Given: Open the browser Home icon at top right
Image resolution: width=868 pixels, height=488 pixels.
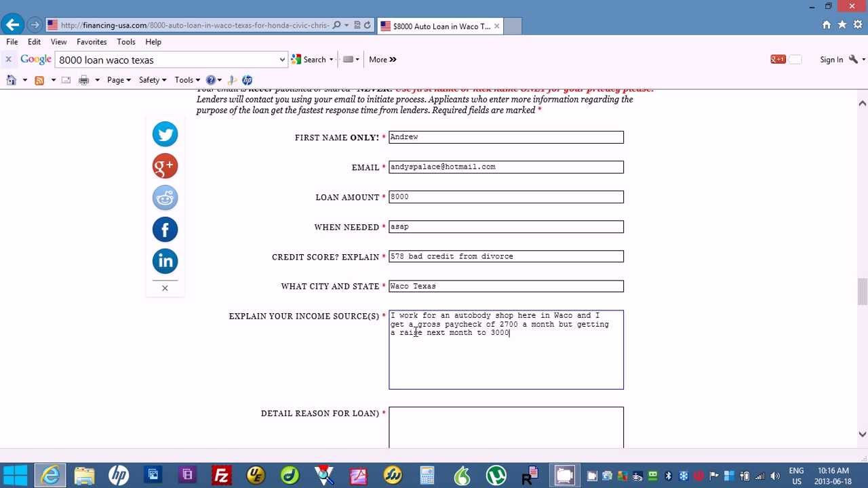Looking at the screenshot, I should coord(826,25).
